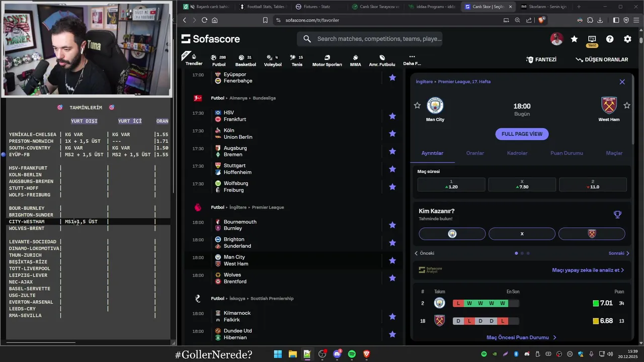Open Maçı yapay zeka ile analiz et
The width and height of the screenshot is (644, 362).
coord(588,270)
